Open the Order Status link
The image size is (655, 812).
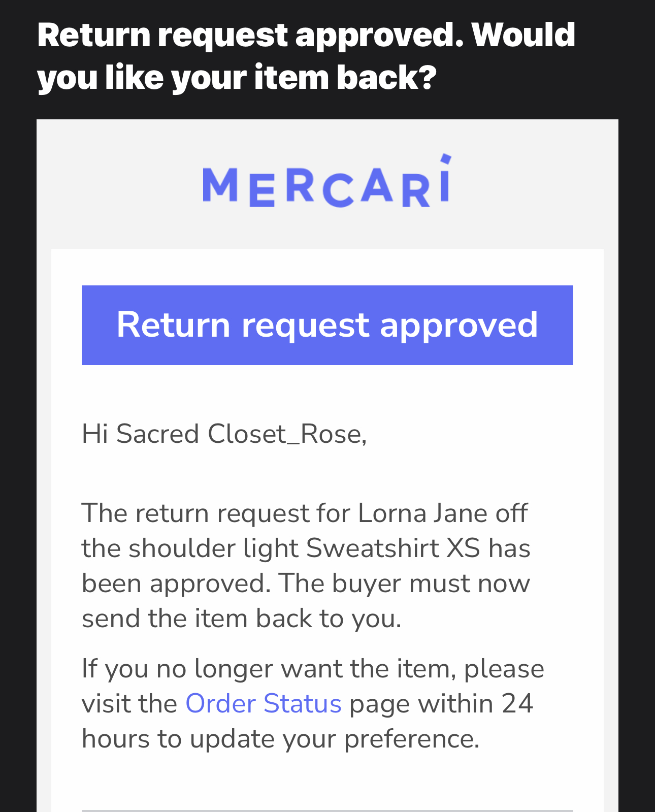(263, 704)
